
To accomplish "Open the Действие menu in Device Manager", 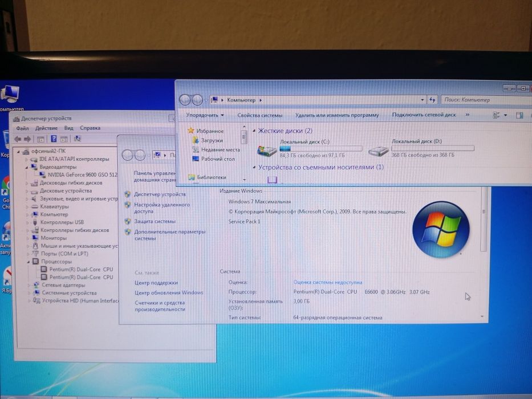I will (x=47, y=128).
